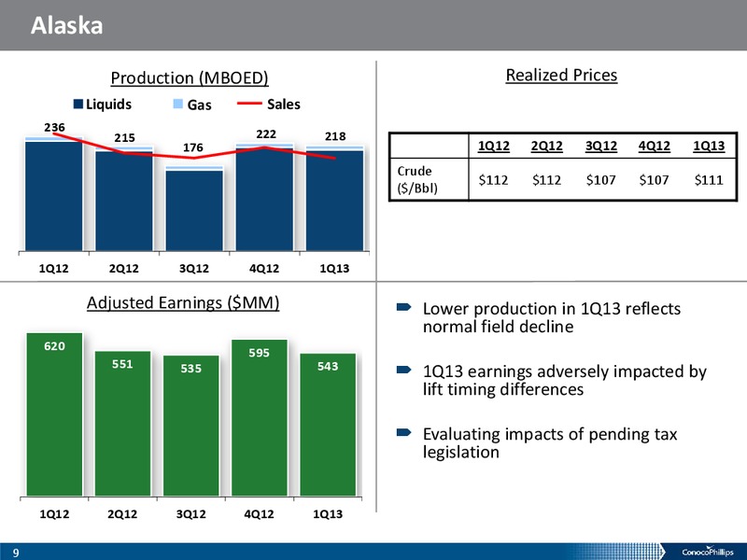Click the green bar labeled 551
Screen dimensions: 747x560
point(123,424)
